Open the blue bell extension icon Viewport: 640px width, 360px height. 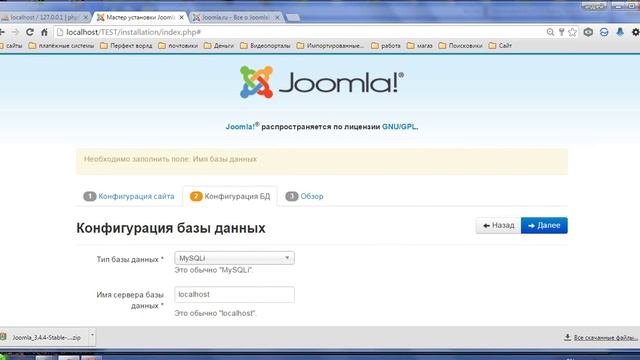(620, 32)
